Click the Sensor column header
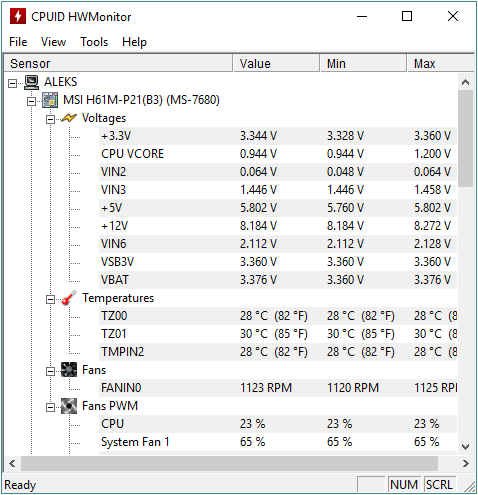The width and height of the screenshot is (478, 495). point(118,63)
